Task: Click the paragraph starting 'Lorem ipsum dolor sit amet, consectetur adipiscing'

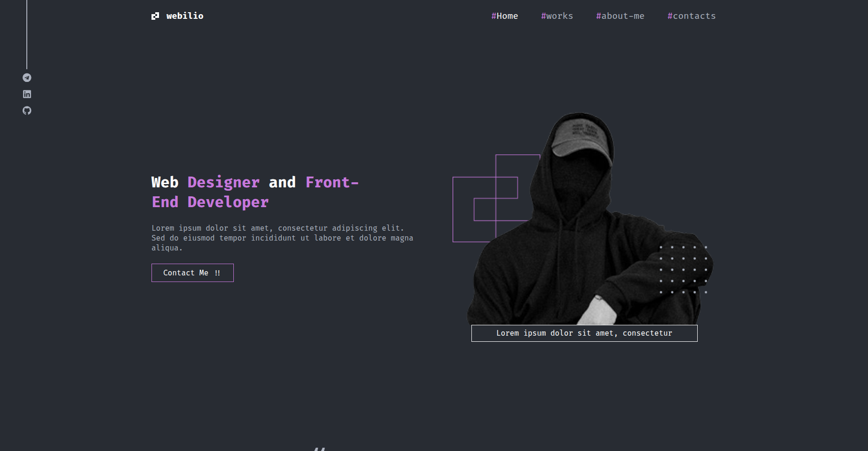Action: pos(282,238)
